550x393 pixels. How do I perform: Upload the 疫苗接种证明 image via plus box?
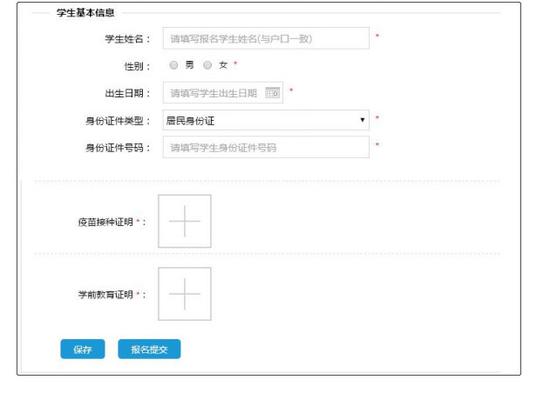[x=185, y=221]
